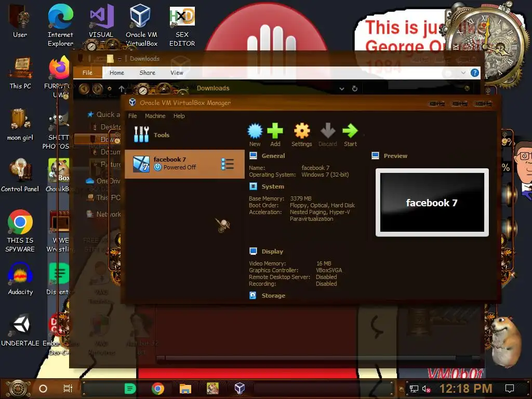Viewport: 532px width, 399px height.
Task: Select OneDrive in Explorer sidebar
Action: pyautogui.click(x=103, y=181)
